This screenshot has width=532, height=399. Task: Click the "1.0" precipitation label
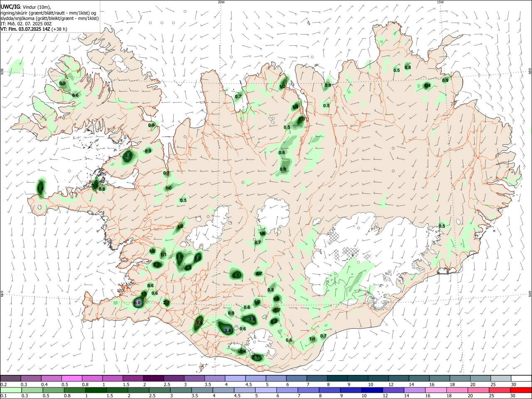[x=168, y=188]
